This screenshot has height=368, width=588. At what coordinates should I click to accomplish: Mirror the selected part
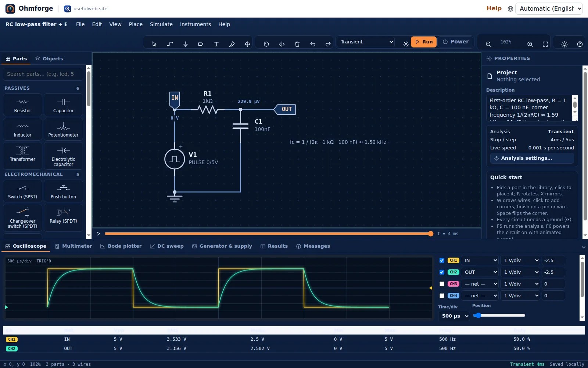pos(282,44)
